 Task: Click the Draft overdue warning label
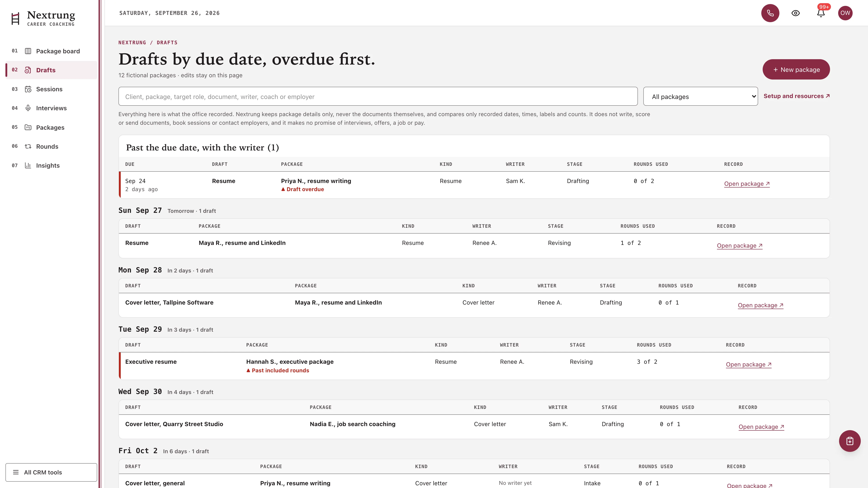point(302,189)
